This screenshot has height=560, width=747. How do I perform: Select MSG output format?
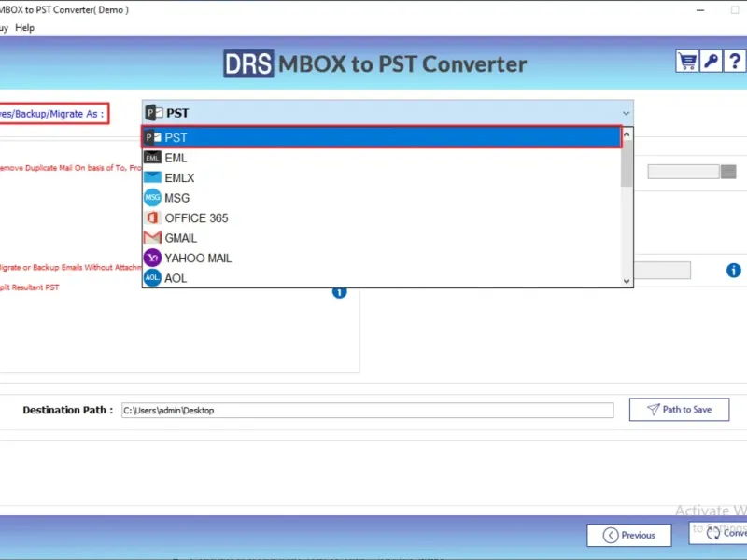(x=382, y=198)
